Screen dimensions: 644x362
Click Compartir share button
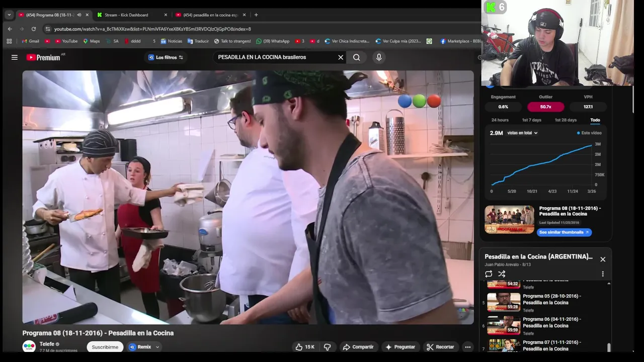pos(358,347)
